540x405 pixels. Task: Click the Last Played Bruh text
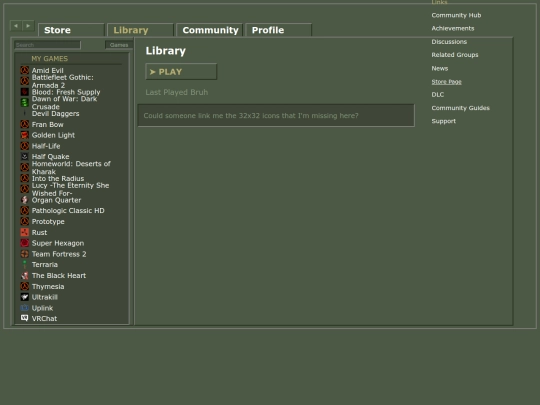coord(177,92)
